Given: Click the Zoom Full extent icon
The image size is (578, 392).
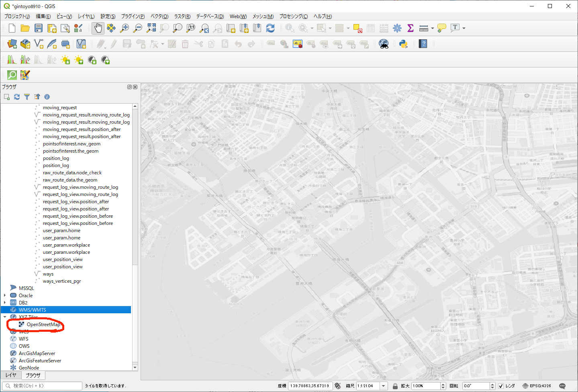Looking at the screenshot, I should pos(151,28).
